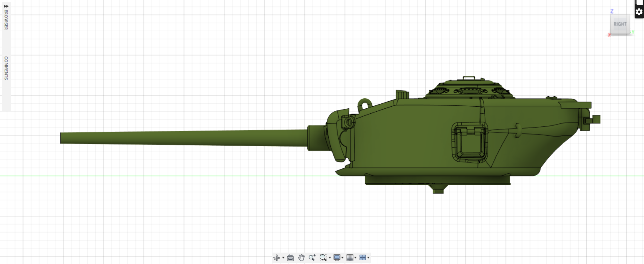This screenshot has width=644, height=264.
Task: Expand the BROWSER panel with double arrows
Action: [x=6, y=6]
